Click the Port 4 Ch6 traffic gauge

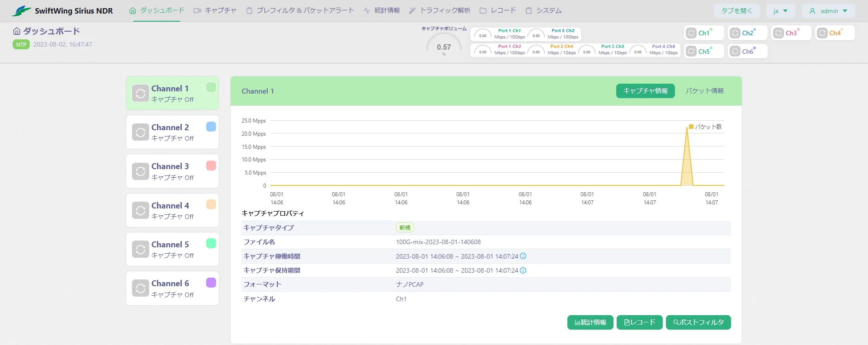click(638, 51)
